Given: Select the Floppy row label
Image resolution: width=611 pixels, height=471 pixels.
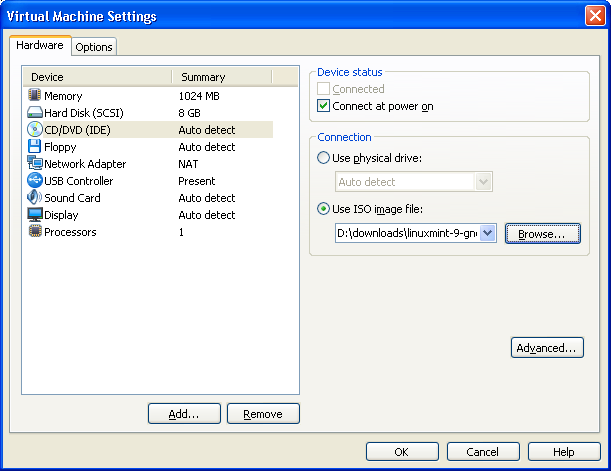Looking at the screenshot, I should [x=60, y=147].
